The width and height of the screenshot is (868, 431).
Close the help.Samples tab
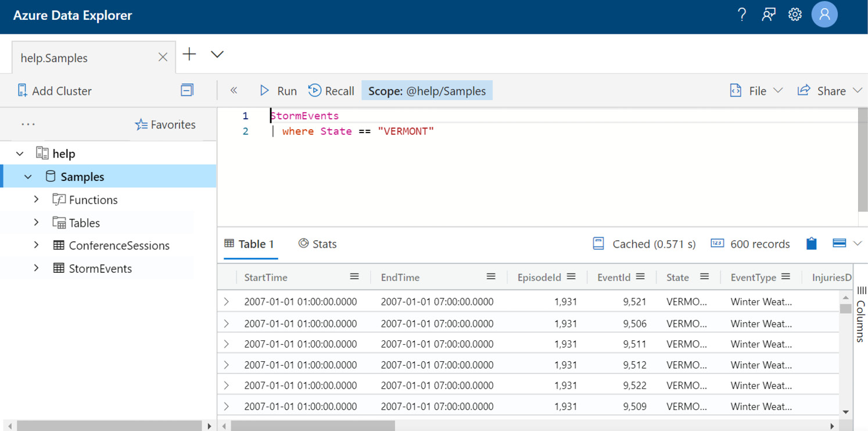pyautogui.click(x=163, y=57)
